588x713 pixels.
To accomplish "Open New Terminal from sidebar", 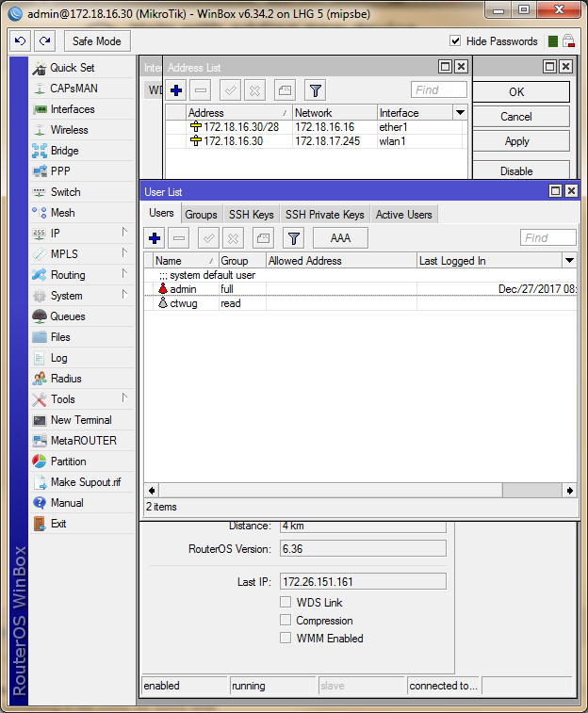I will tap(80, 420).
